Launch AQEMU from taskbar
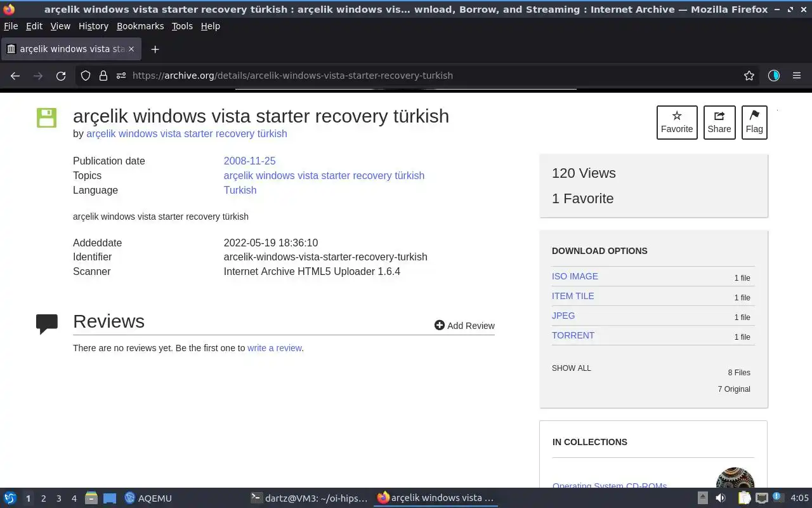Image resolution: width=812 pixels, height=508 pixels. [148, 498]
